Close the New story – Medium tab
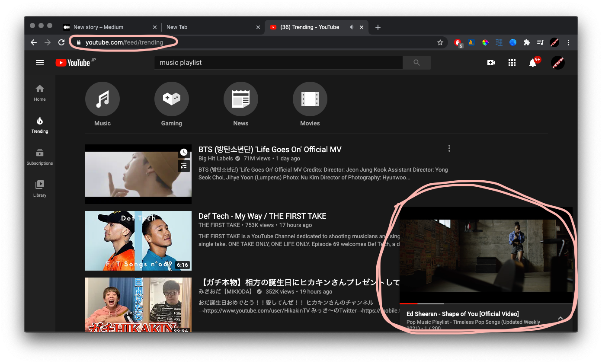This screenshot has height=364, width=602. tap(155, 27)
